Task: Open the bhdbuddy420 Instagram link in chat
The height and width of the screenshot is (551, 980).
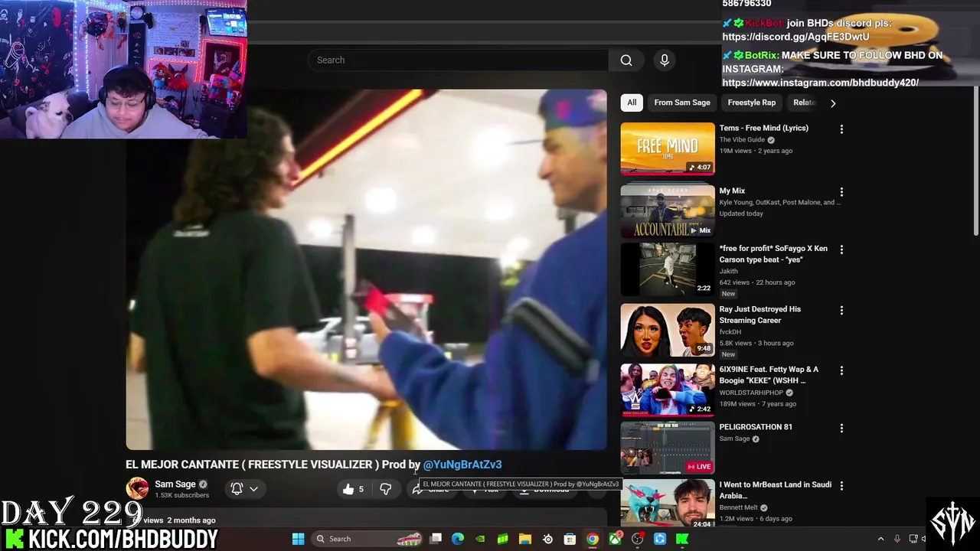Action: pyautogui.click(x=820, y=83)
